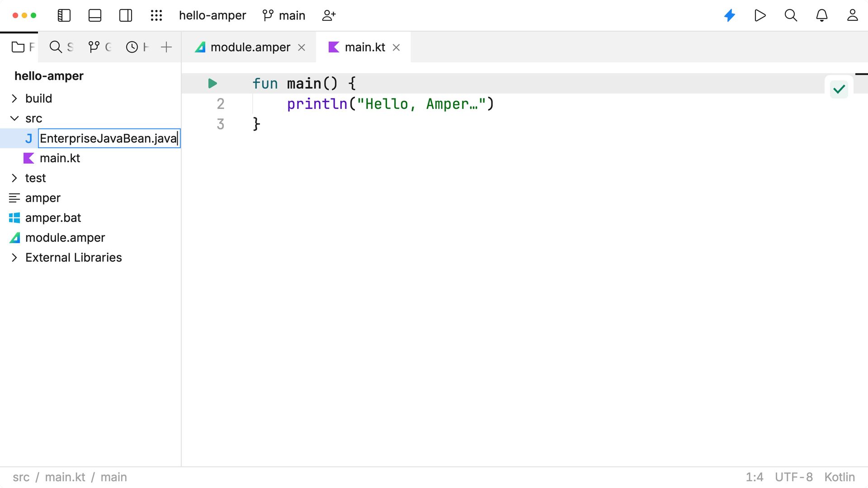The height and width of the screenshot is (488, 868).
Task: Click the add collaborator icon
Action: pyautogui.click(x=329, y=15)
